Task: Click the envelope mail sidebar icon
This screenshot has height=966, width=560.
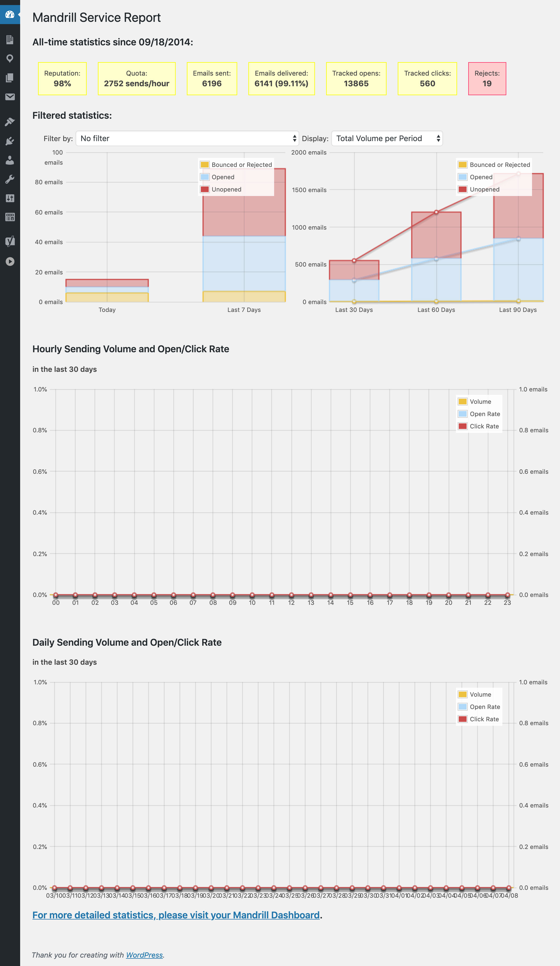Action: click(x=10, y=97)
